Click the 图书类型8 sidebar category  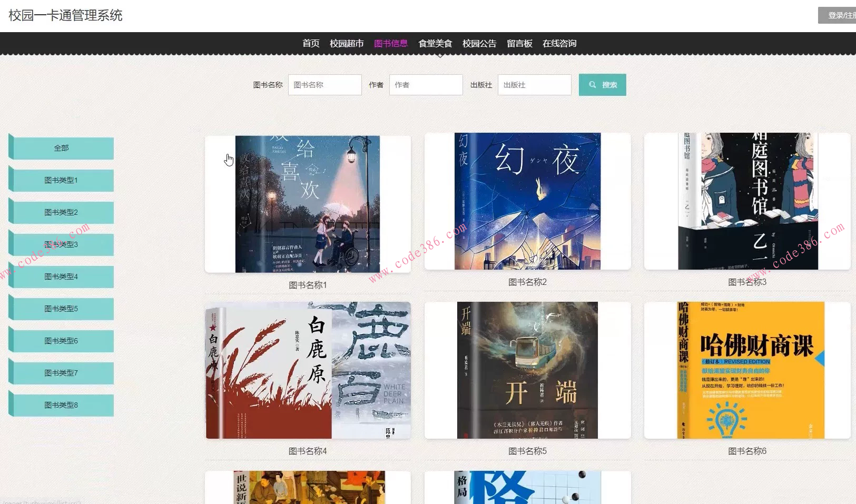coord(60,404)
